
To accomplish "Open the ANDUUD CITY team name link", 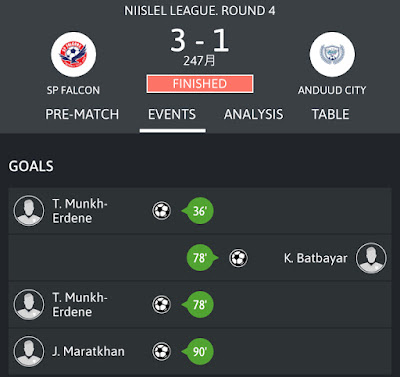I will [x=332, y=90].
